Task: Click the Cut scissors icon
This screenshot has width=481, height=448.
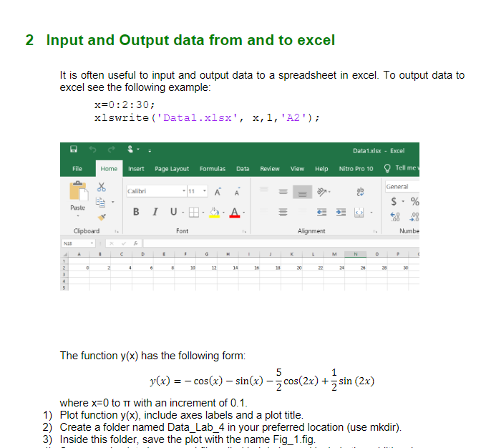Action: coord(101,187)
